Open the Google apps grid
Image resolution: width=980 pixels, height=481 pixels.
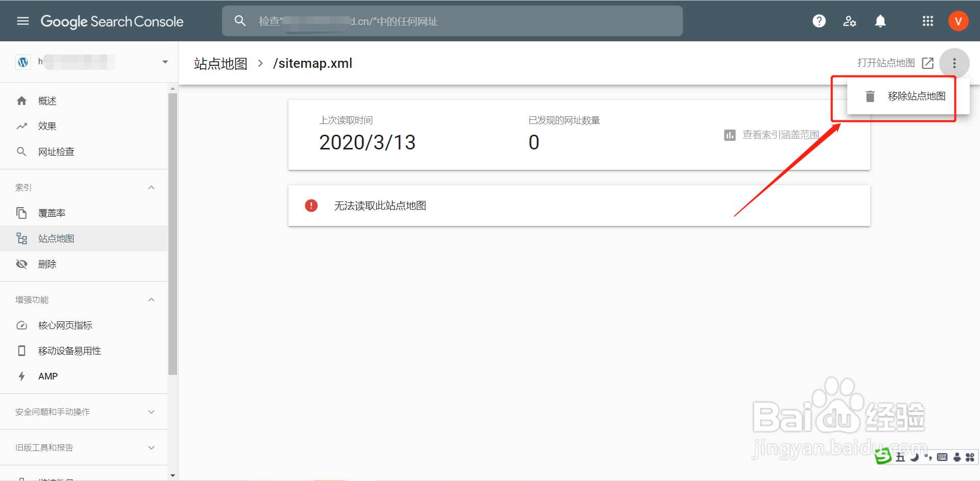tap(928, 21)
